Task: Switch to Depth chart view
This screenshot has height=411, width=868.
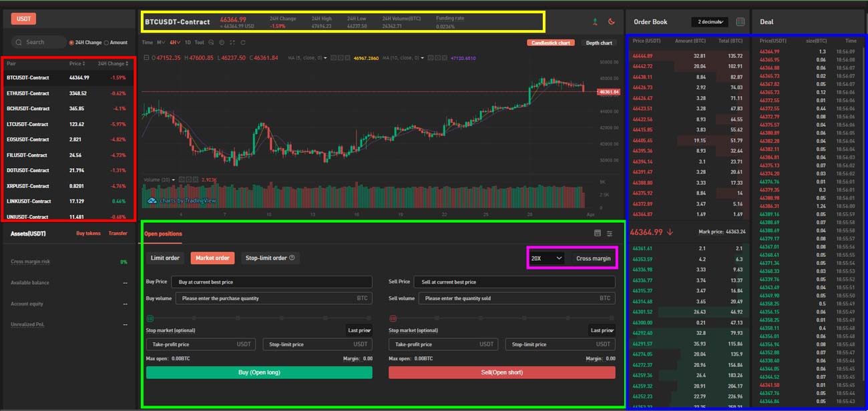Action: [x=599, y=43]
